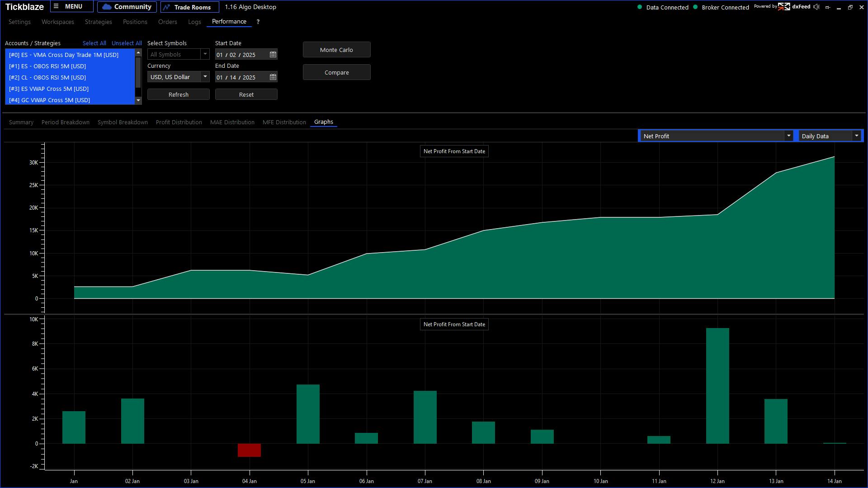Screen dimensions: 868x488
Task: Click the dxFeed logo
Action: (795, 7)
